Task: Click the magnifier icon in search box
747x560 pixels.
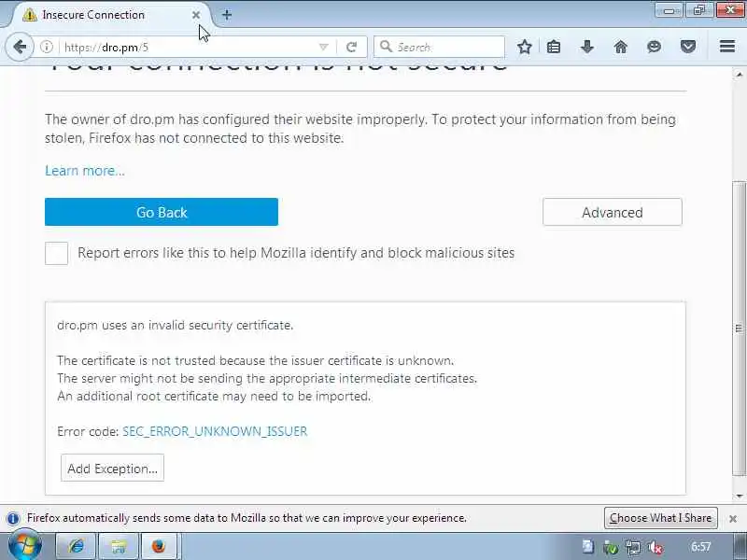Action: (x=386, y=47)
